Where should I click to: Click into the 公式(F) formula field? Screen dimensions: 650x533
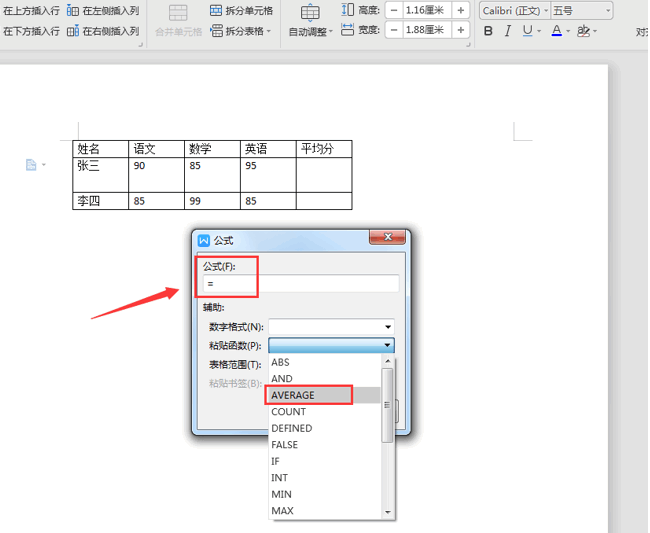pyautogui.click(x=301, y=284)
